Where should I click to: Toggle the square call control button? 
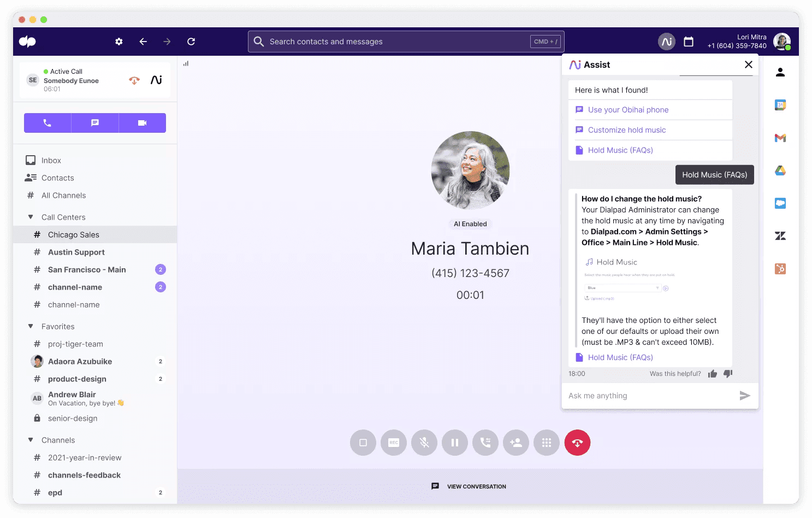point(363,443)
